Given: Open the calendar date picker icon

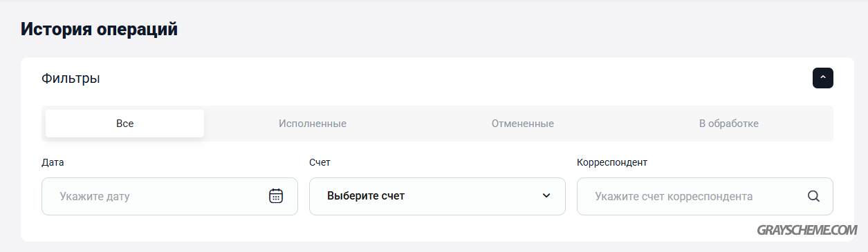Looking at the screenshot, I should [276, 196].
